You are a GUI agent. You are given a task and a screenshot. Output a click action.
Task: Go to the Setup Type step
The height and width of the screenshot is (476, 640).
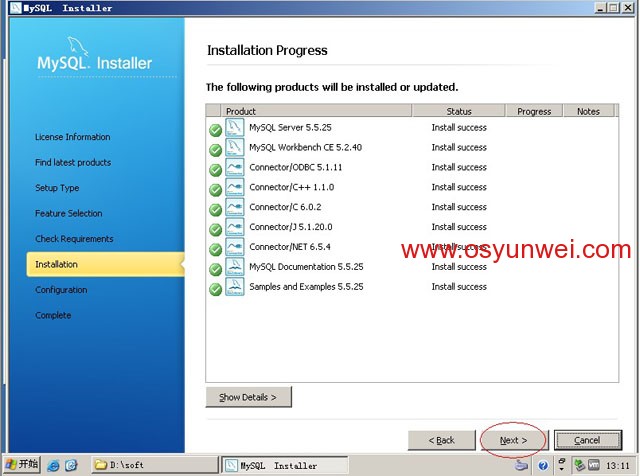[57, 188]
